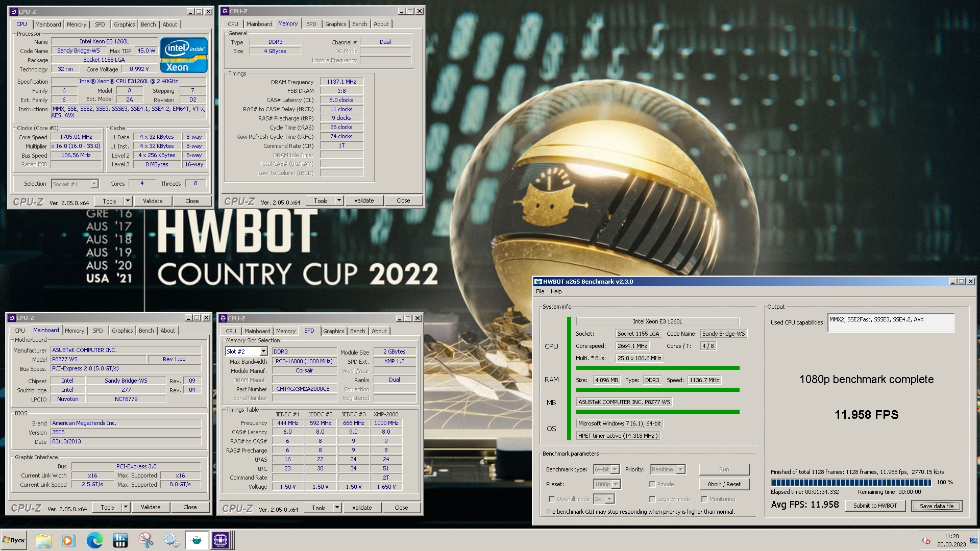Select the HWBOT x265 Benchmark taskbar icon
Image resolution: width=980 pixels, height=551 pixels.
(197, 540)
